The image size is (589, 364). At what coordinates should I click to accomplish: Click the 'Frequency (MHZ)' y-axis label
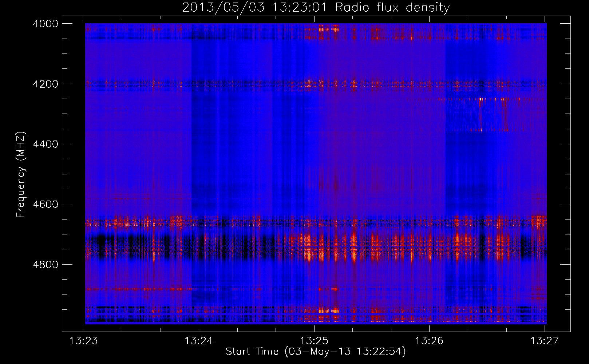point(21,175)
